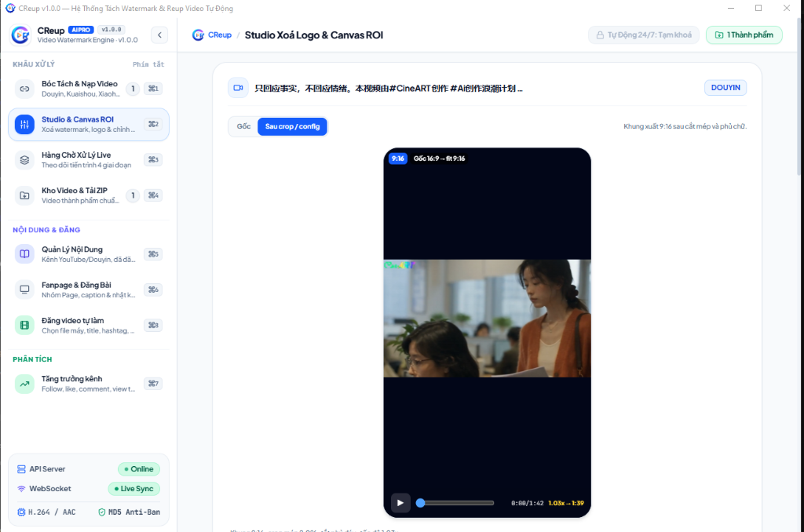Click the ⌘7 shortcut badge
Viewport: 804px width, 532px height.
pos(153,384)
